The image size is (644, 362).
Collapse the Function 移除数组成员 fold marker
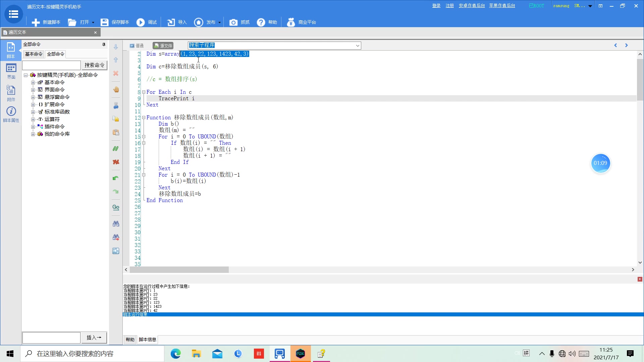point(144,118)
